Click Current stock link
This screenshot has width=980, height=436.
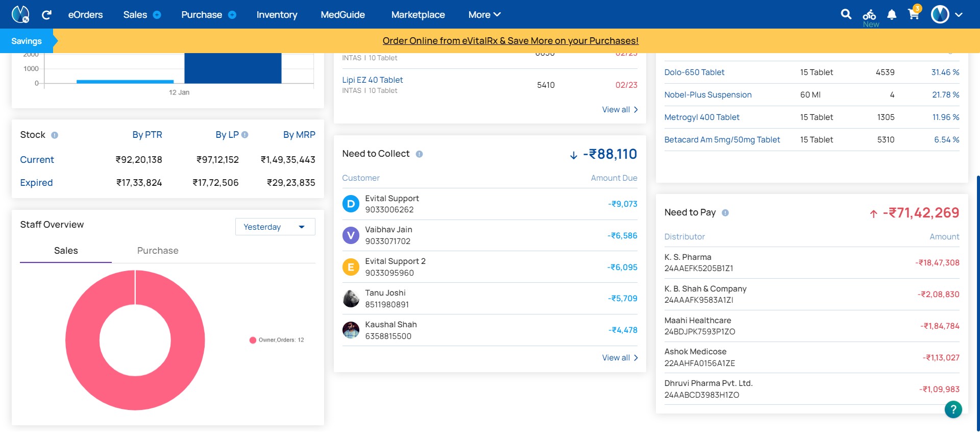point(37,160)
